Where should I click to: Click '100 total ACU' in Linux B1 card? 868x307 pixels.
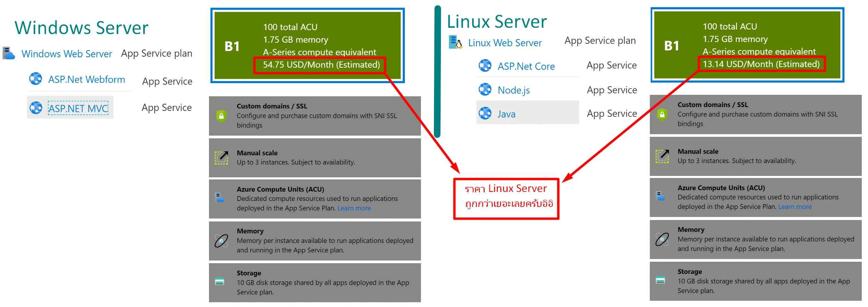click(x=730, y=27)
